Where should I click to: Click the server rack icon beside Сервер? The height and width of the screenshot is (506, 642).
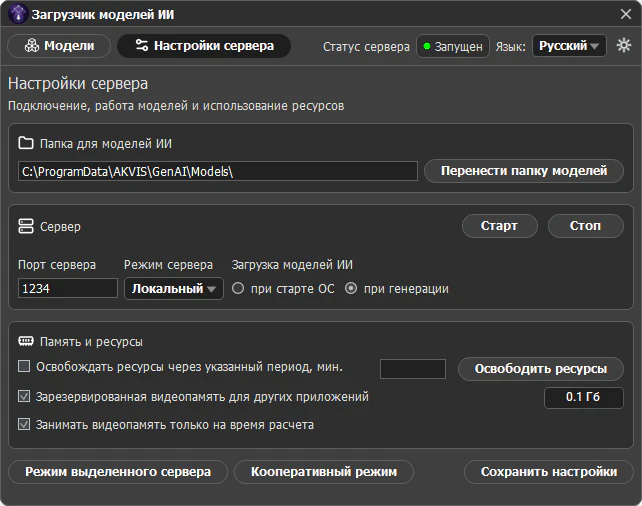click(x=26, y=226)
